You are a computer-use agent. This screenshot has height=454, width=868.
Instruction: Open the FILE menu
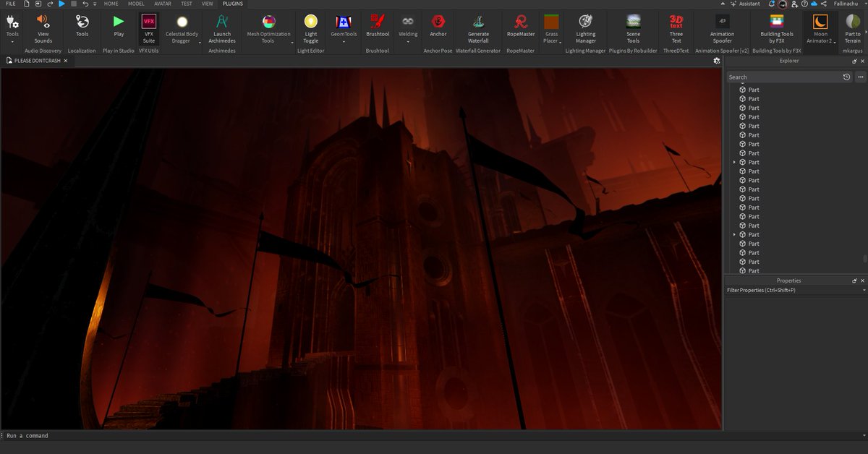pos(10,4)
